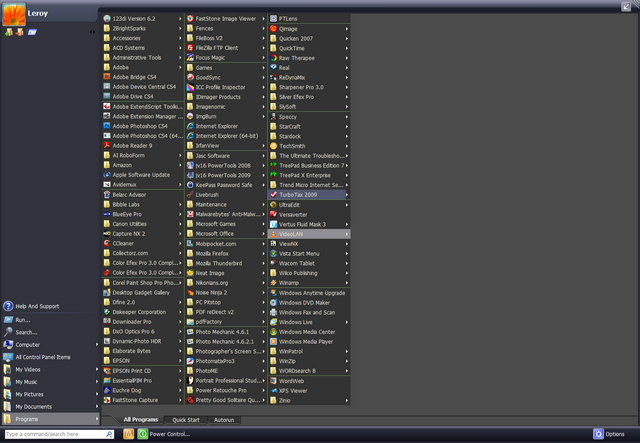
Task: Click the KeePass Password Safe icon
Action: point(190,185)
